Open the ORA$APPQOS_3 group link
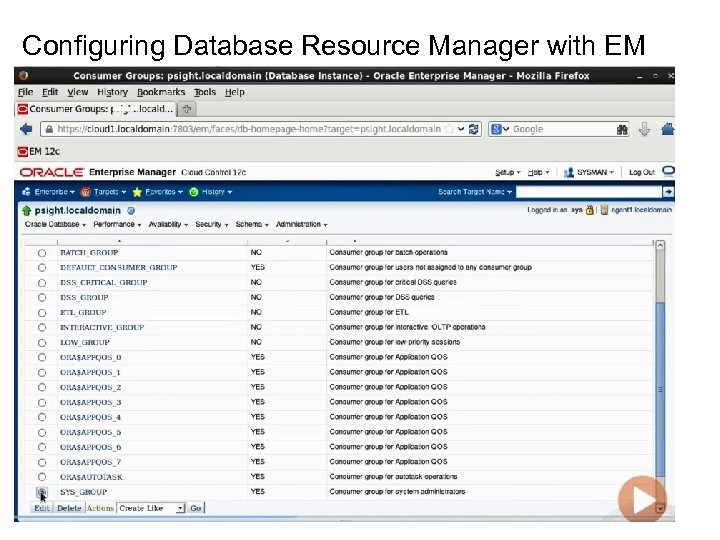The height and width of the screenshot is (540, 720). pyautogui.click(x=90, y=403)
